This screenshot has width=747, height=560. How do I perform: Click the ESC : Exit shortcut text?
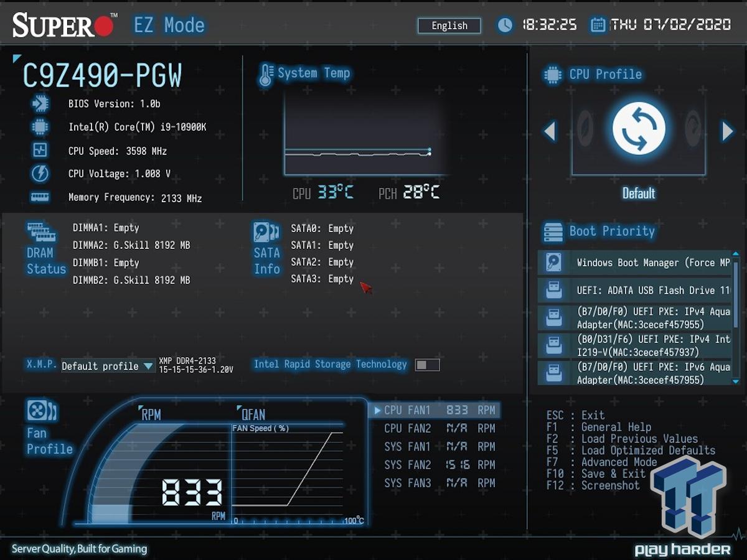coord(575,415)
